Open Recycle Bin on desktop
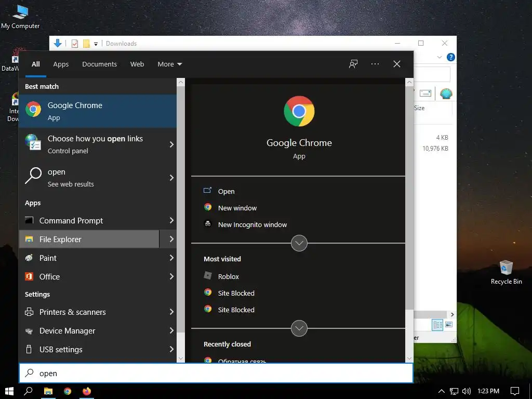The height and width of the screenshot is (399, 532). [506, 272]
